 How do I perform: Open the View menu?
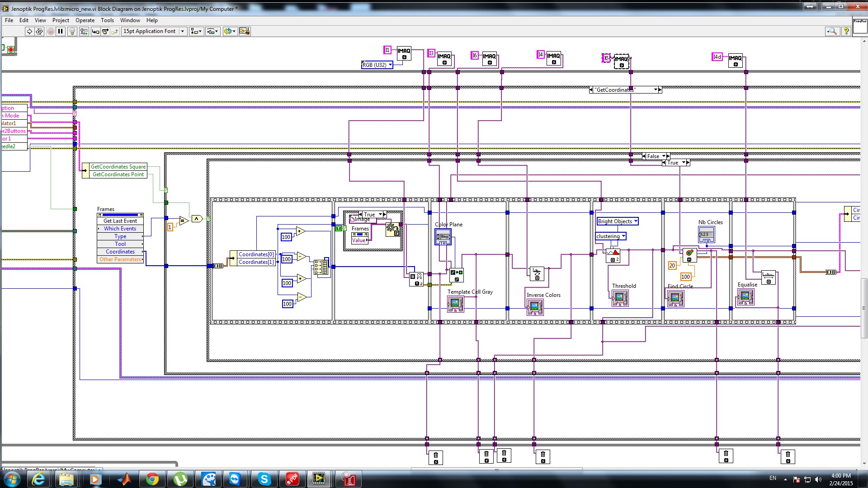(40, 20)
